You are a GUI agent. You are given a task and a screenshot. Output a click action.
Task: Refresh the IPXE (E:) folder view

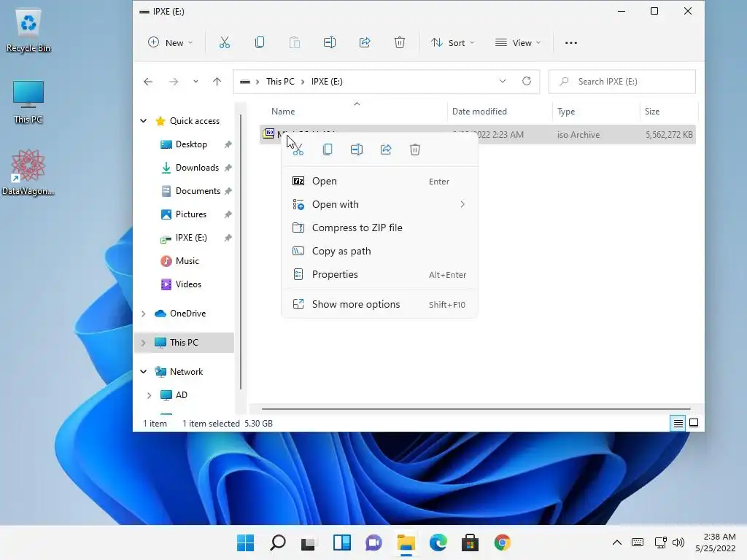click(x=527, y=82)
